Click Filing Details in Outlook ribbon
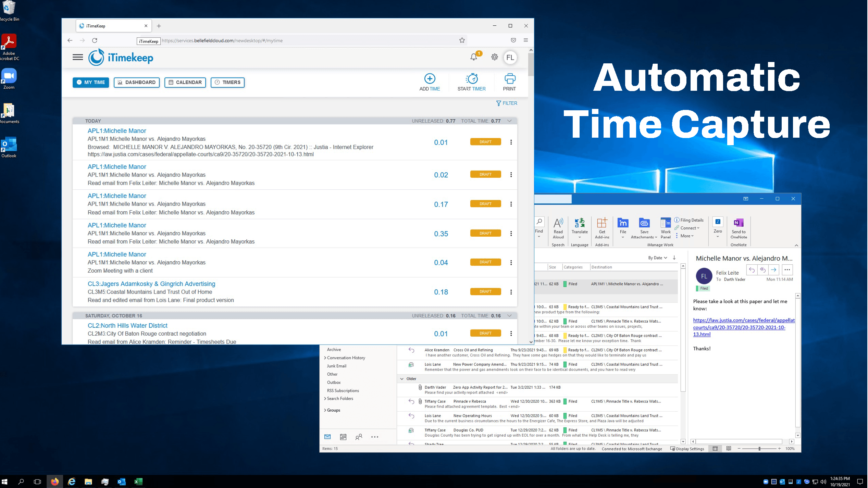This screenshot has width=868, height=488. (689, 220)
